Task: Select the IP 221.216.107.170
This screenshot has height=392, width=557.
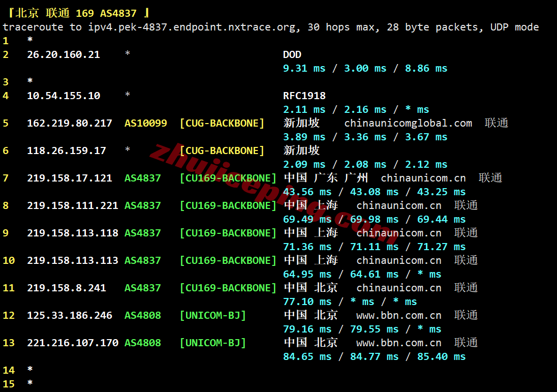Action: (x=73, y=343)
